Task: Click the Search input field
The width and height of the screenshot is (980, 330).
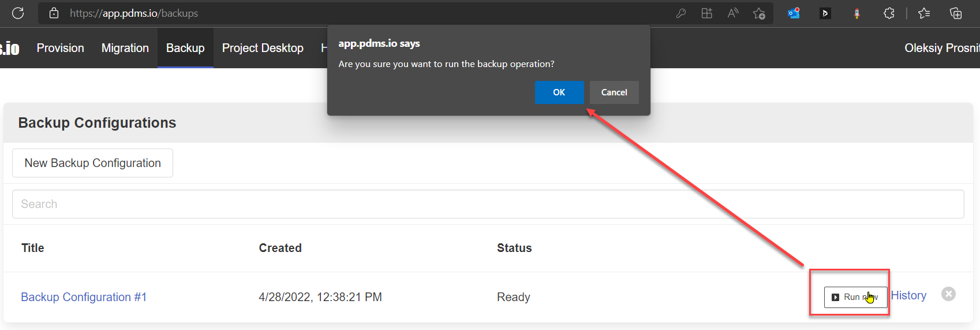Action: (488, 204)
